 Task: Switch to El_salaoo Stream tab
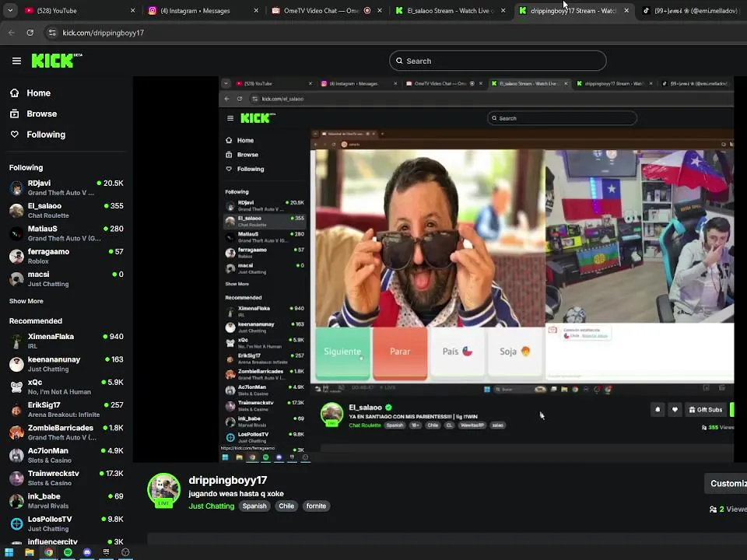[x=450, y=10]
